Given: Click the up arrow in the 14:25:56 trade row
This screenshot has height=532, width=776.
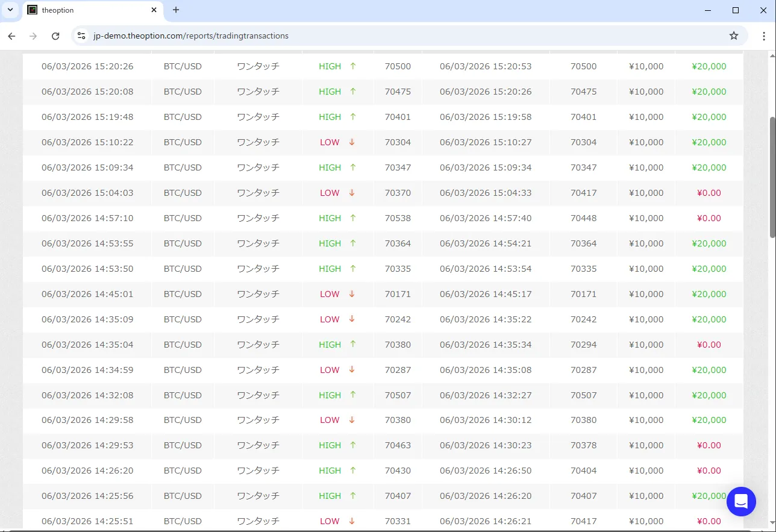Looking at the screenshot, I should point(353,496).
